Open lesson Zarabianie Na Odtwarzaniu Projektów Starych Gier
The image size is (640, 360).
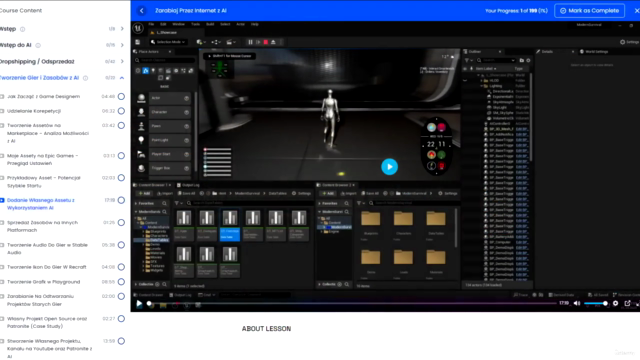point(40,300)
